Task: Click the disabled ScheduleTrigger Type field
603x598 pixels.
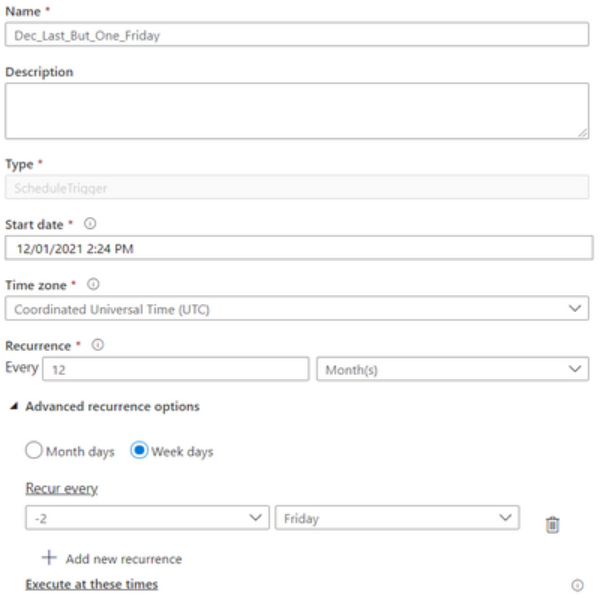Action: point(297,187)
